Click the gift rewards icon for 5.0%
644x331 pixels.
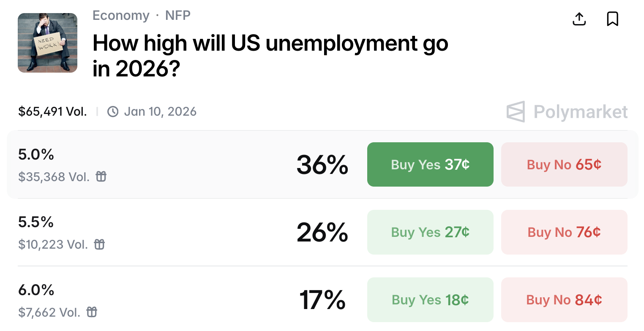(101, 176)
